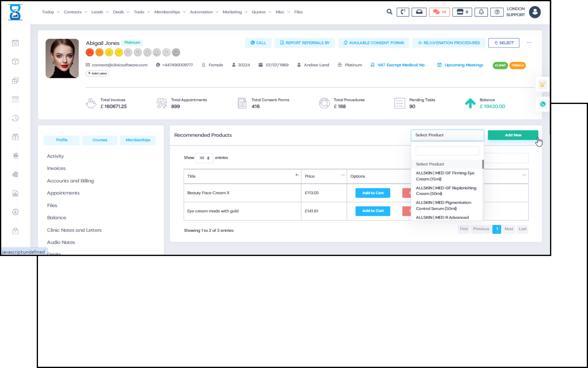
Task: Click the gift icon in left sidebar
Action: (15, 137)
